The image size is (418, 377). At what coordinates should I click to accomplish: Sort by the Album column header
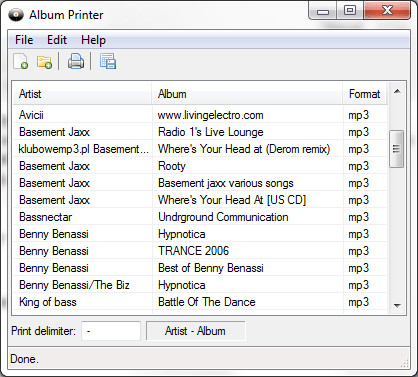[x=247, y=94]
